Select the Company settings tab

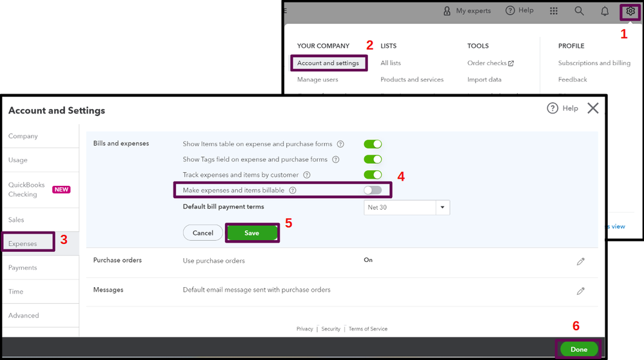(x=41, y=136)
